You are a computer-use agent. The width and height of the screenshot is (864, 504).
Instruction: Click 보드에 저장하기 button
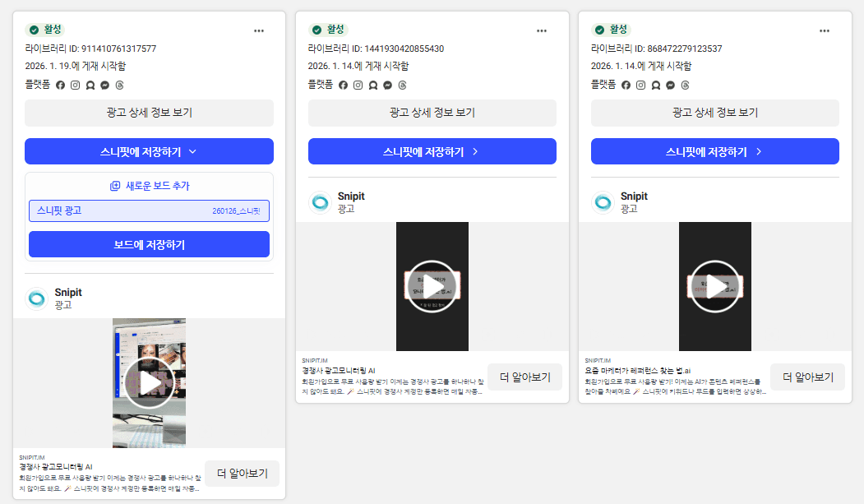(x=149, y=244)
